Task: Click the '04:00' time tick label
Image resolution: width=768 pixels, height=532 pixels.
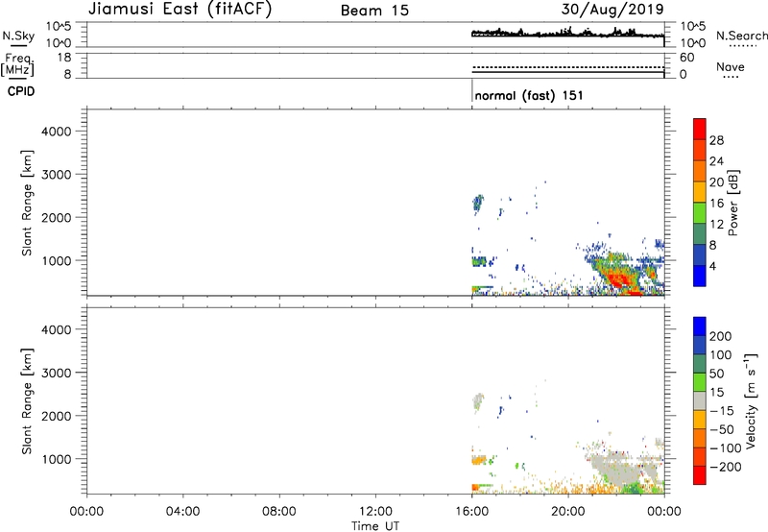Action: tap(182, 512)
